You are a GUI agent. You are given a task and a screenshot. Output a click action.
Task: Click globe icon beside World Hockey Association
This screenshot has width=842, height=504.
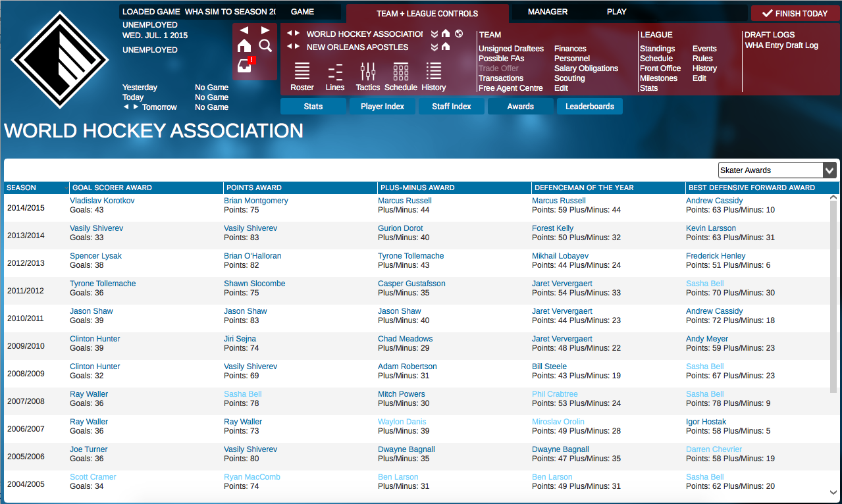459,34
